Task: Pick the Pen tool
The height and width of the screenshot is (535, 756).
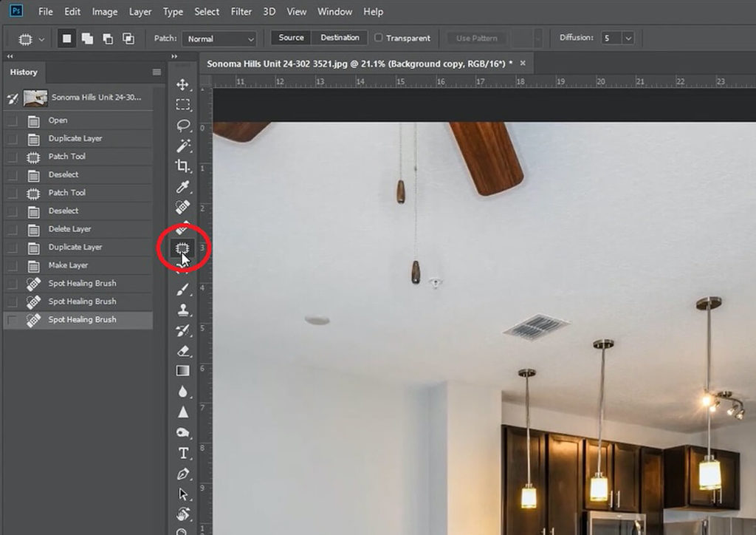Action: pyautogui.click(x=183, y=474)
